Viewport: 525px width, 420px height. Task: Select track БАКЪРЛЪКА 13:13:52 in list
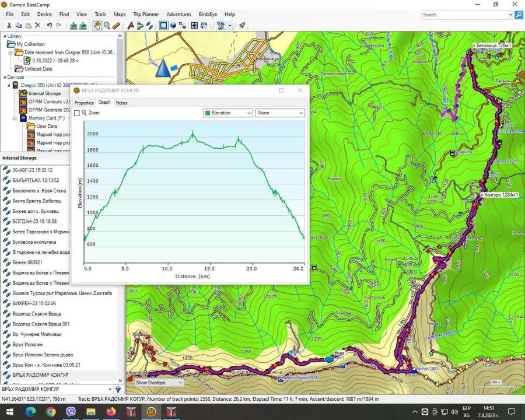tap(36, 180)
